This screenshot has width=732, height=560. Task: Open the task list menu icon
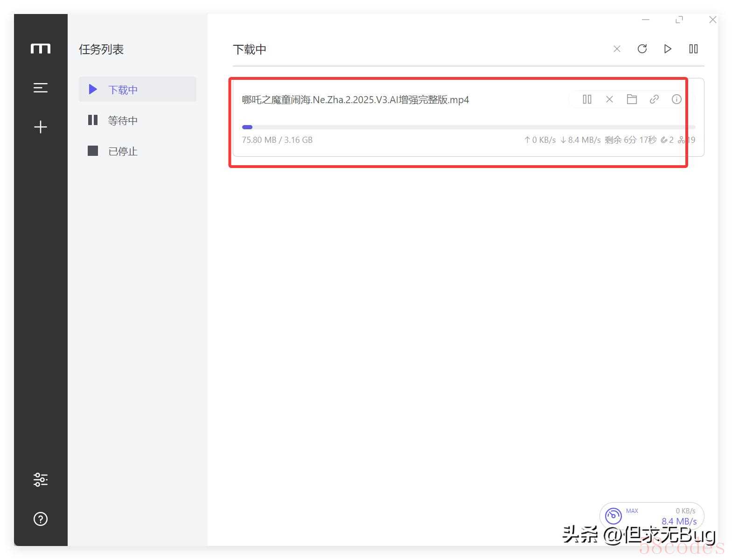41,88
